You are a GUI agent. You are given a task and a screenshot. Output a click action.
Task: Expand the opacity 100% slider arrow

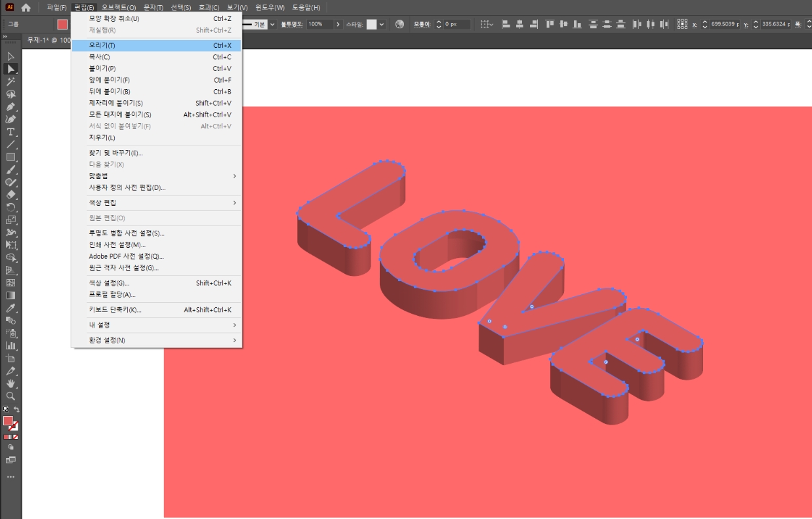click(x=338, y=24)
